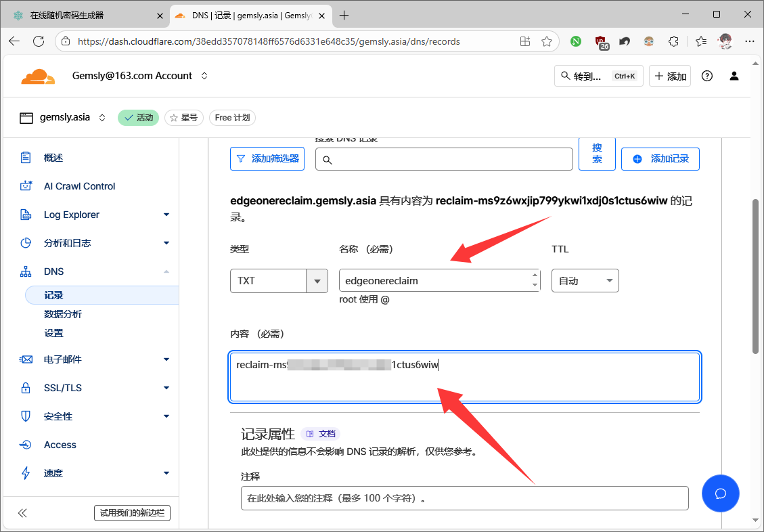Click the blue chat support bubble
This screenshot has height=532, width=764.
tap(721, 493)
